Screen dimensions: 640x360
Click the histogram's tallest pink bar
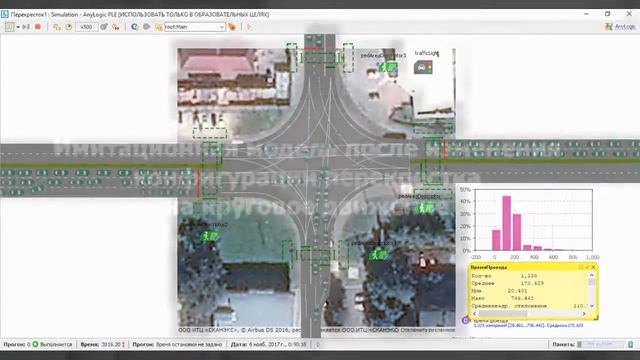click(x=507, y=223)
